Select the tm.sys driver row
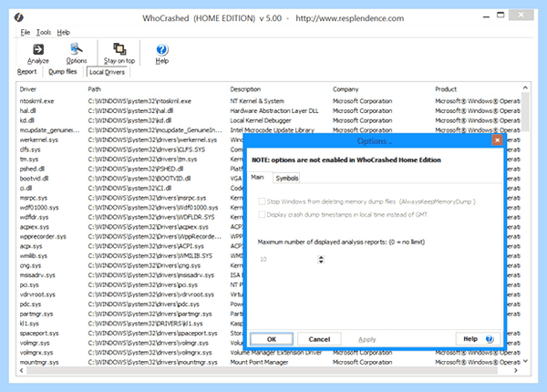Image resolution: width=547 pixels, height=392 pixels. 130,160
